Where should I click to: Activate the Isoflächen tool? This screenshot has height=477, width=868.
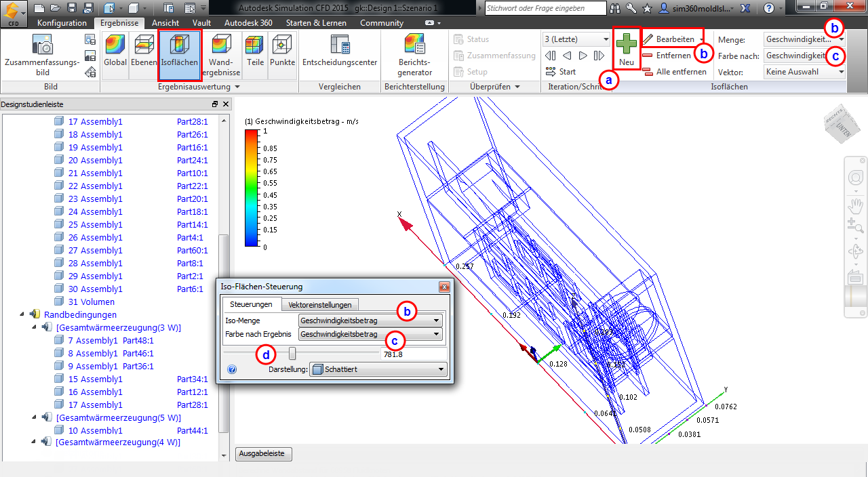[180, 54]
